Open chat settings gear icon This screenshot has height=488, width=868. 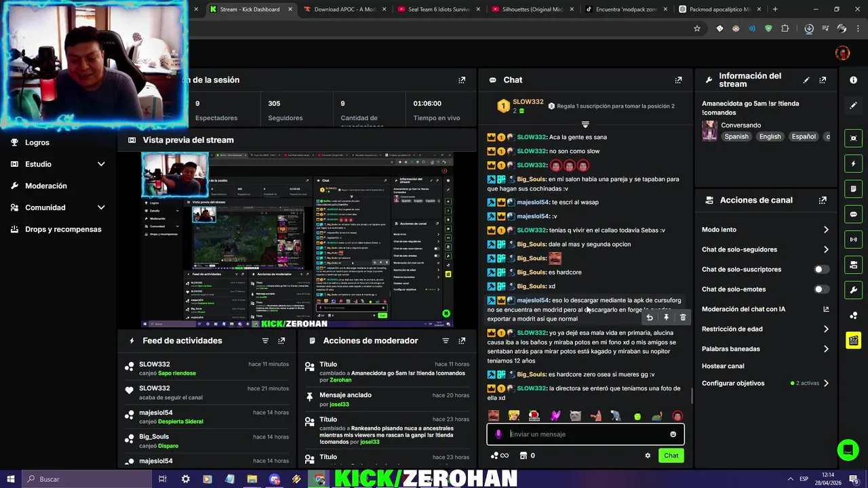[x=648, y=455]
